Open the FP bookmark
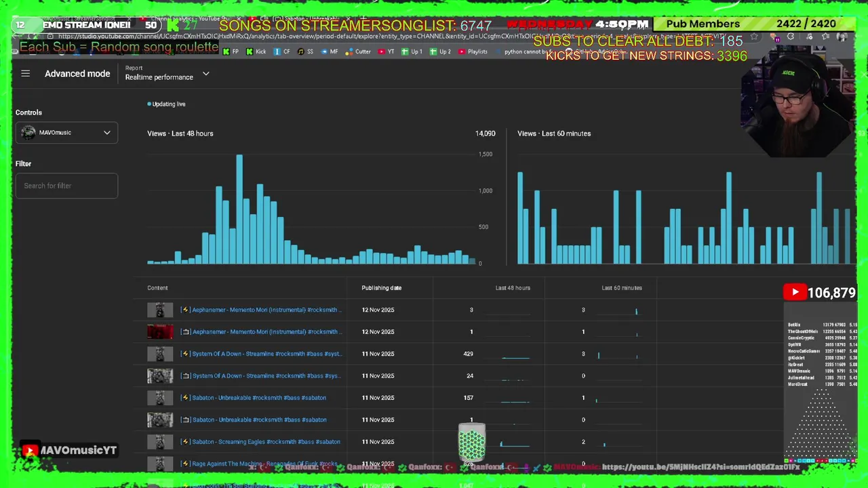The image size is (868, 488). coord(231,52)
